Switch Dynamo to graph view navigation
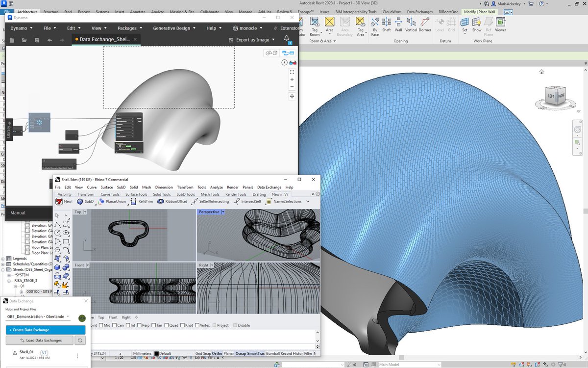The image size is (588, 368). [288, 53]
